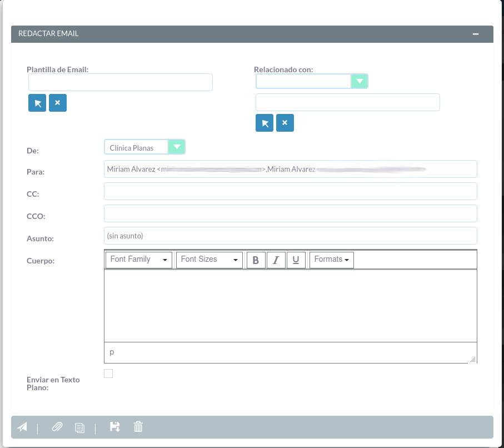Open the related record selector arrow
Viewport: 504px width, 448px height.
point(264,122)
